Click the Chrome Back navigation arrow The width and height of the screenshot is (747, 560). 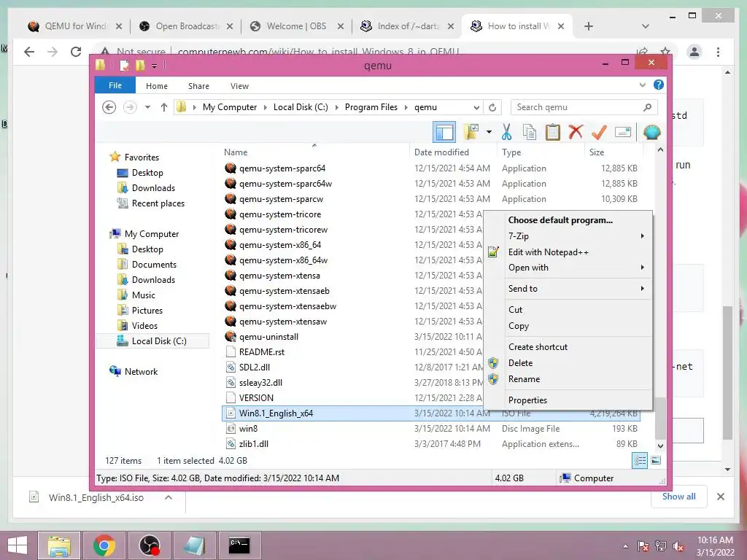[x=29, y=52]
